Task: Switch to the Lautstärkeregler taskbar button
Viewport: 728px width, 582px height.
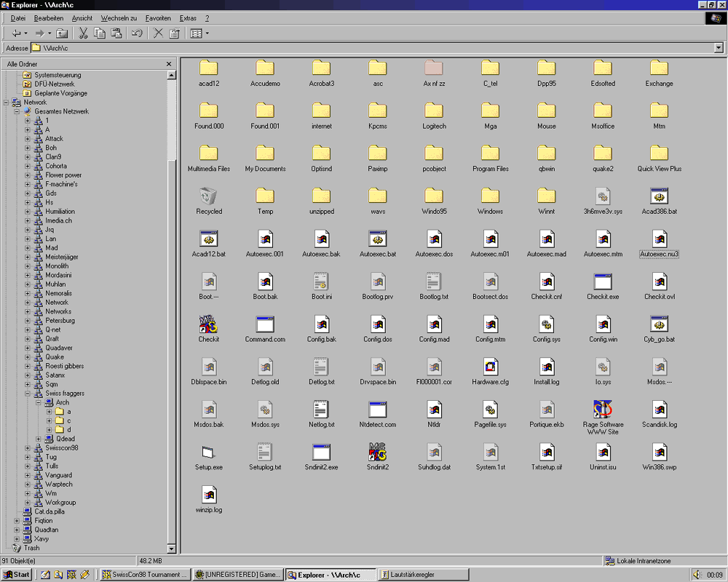Action: coord(422,575)
